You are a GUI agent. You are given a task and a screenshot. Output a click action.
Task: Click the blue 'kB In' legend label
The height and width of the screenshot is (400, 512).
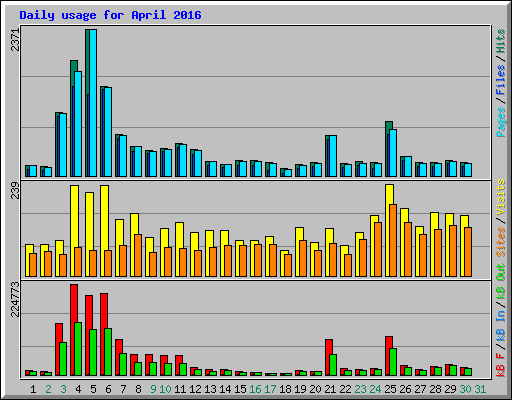click(501, 317)
